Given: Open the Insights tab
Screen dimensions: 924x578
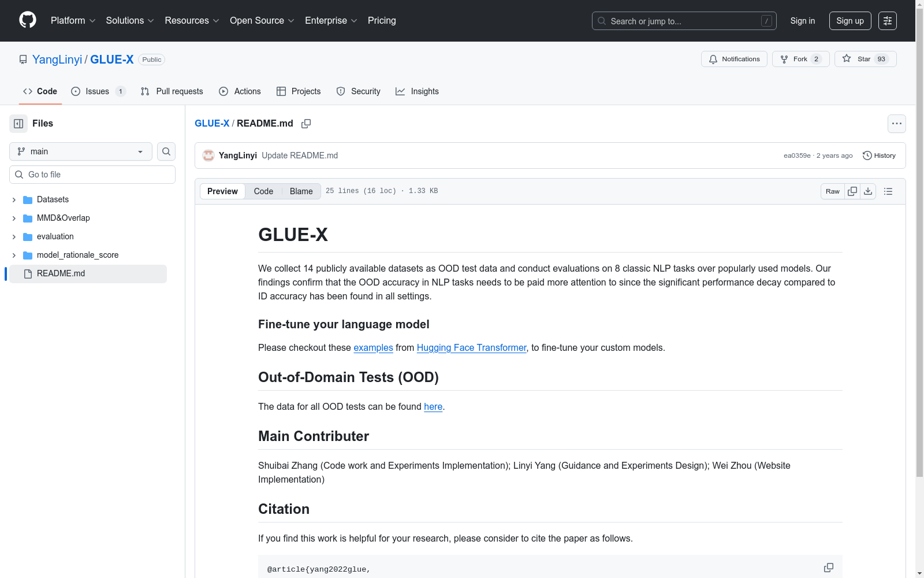Looking at the screenshot, I should point(417,91).
